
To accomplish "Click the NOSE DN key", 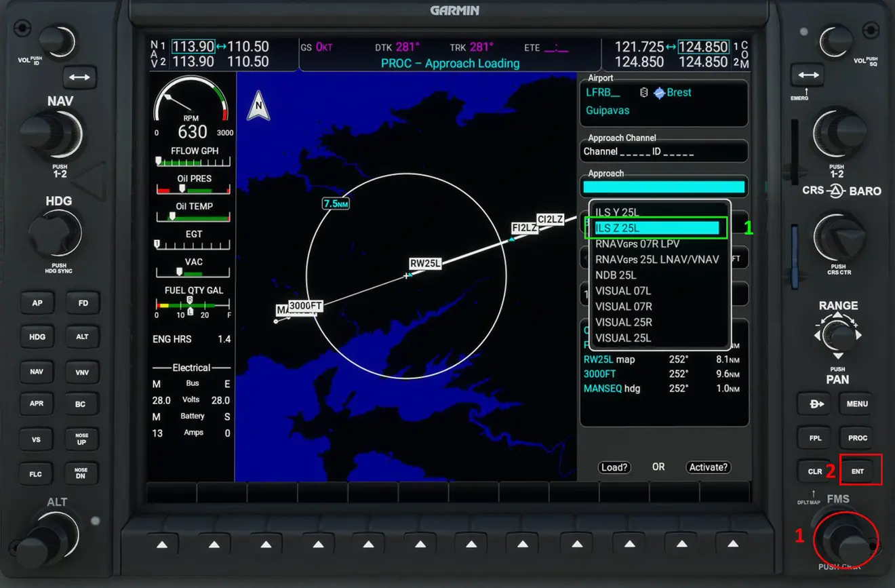I will pyautogui.click(x=81, y=473).
